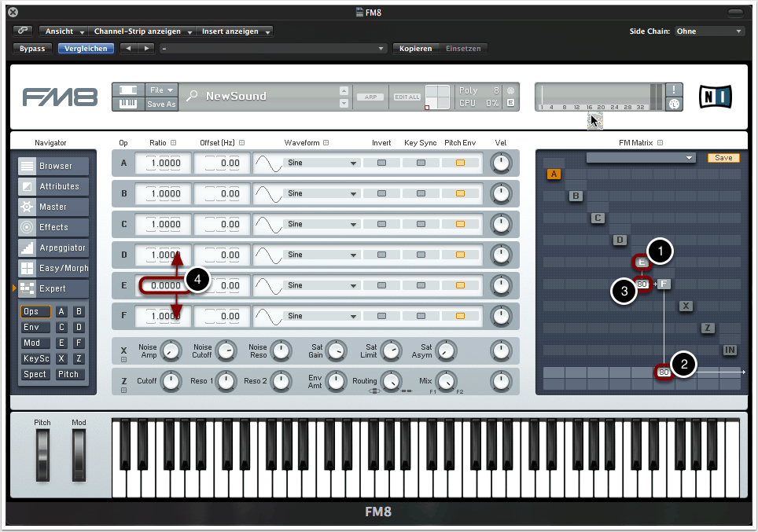Click the panic exclamation mark icon

click(x=674, y=90)
